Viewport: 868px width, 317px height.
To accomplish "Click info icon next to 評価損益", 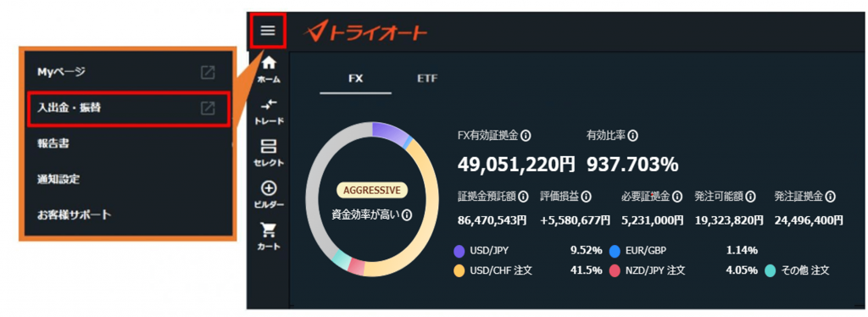I will [587, 197].
